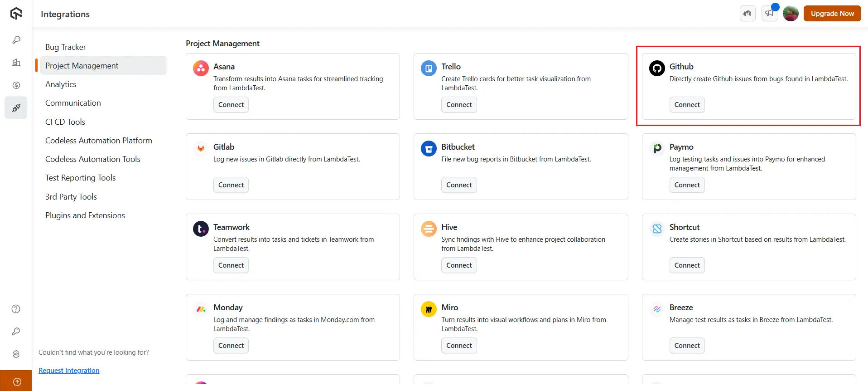Screen dimensions: 868x391
Task: Click the LambdaTest logo in the sidebar
Action: point(16,14)
